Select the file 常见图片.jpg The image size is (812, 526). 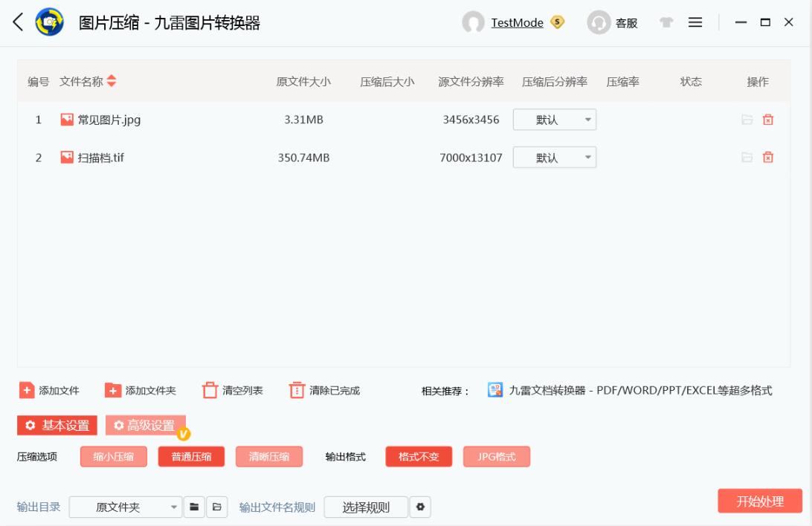pyautogui.click(x=109, y=120)
